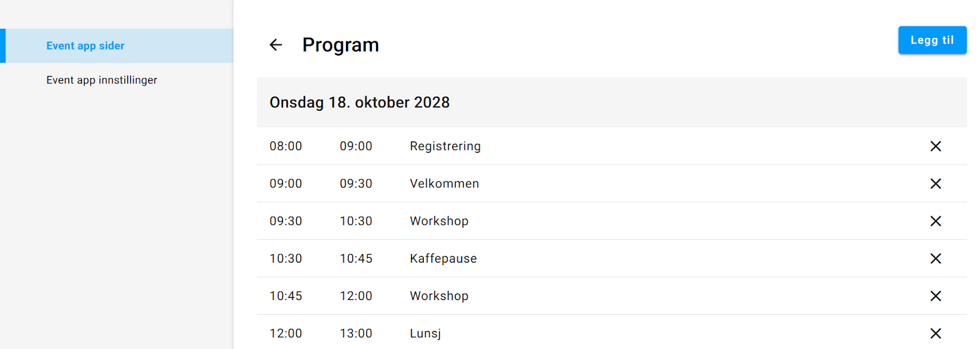Remove the Lunsj program row
The height and width of the screenshot is (349, 980).
(x=935, y=333)
